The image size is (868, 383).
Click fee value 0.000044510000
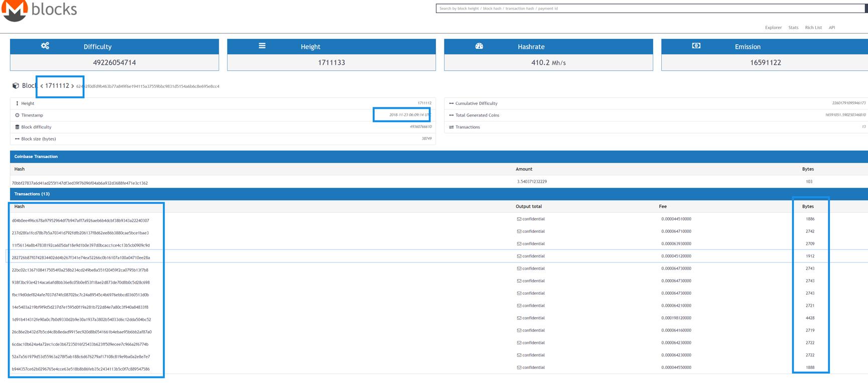click(676, 219)
